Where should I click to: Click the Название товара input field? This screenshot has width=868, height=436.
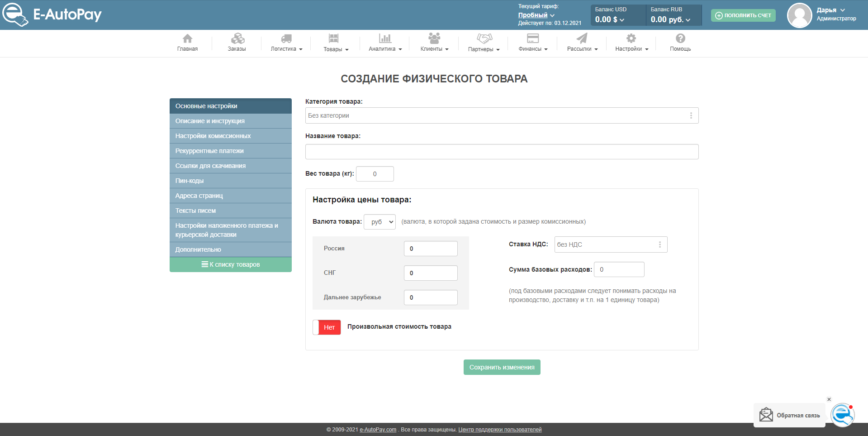[502, 152]
